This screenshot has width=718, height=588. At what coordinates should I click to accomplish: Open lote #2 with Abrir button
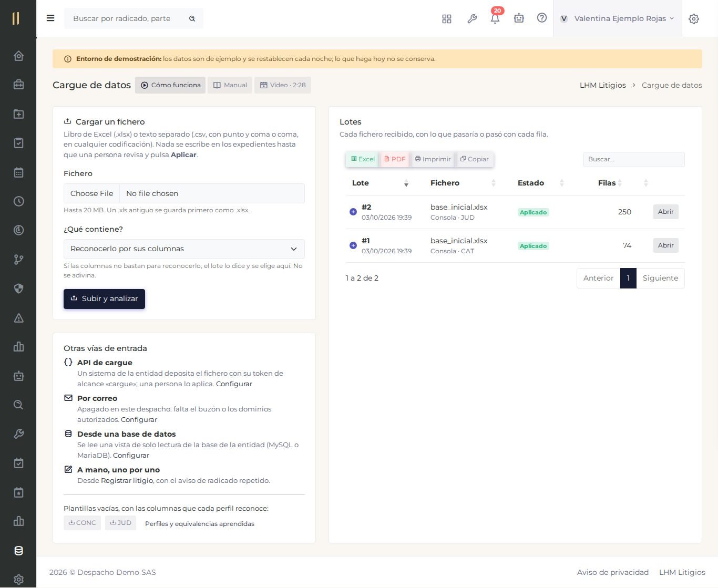pos(665,212)
